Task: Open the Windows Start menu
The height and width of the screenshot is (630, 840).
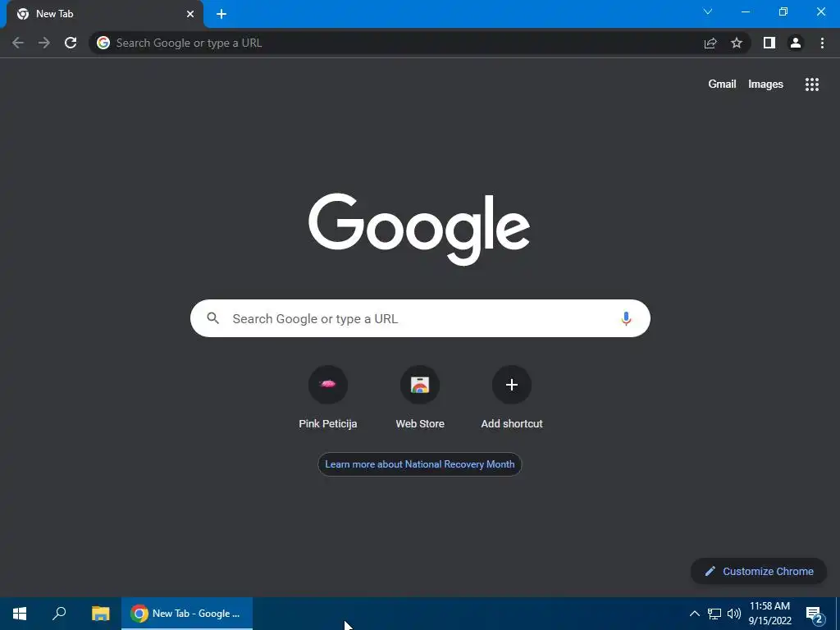Action: 20,614
